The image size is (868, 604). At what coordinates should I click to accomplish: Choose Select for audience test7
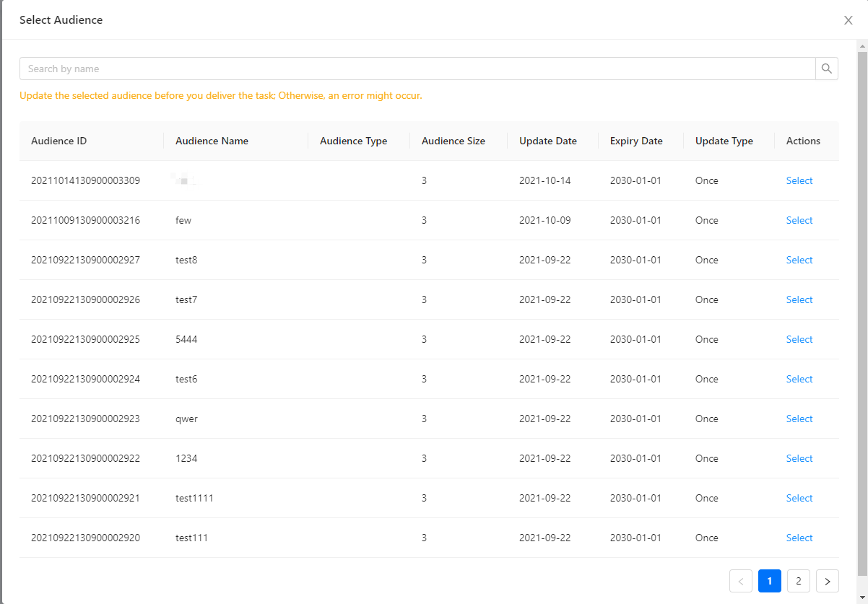(x=799, y=299)
